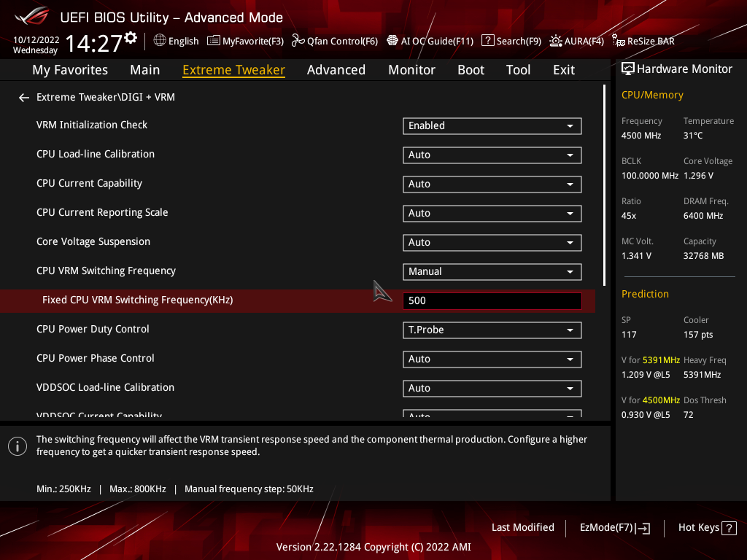
Task: Click the settings list vertical scrollbar
Action: coord(604,186)
